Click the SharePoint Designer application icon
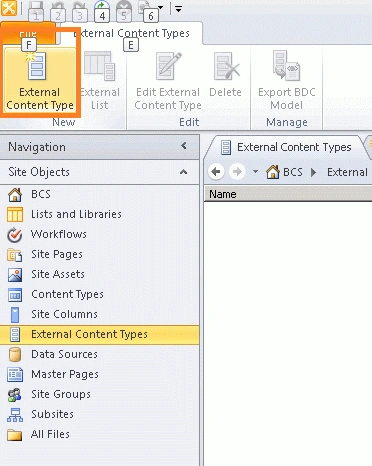The height and width of the screenshot is (466, 372). [9, 7]
